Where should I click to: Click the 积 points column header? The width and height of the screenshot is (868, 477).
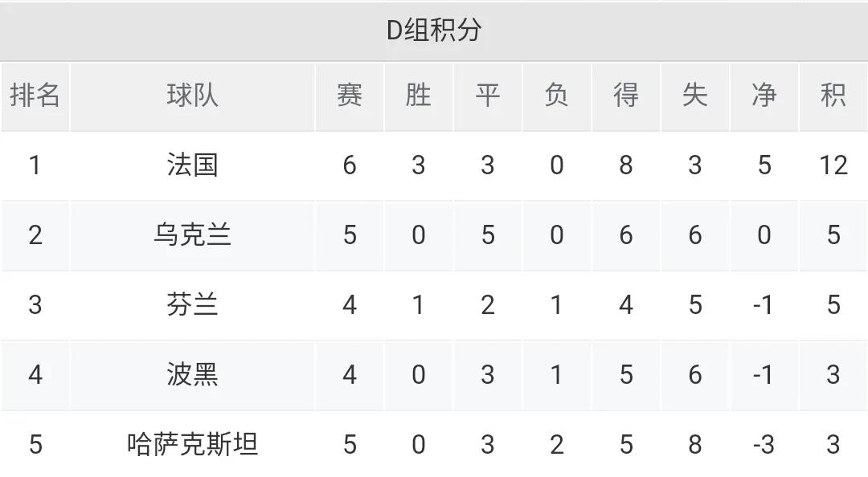[833, 95]
